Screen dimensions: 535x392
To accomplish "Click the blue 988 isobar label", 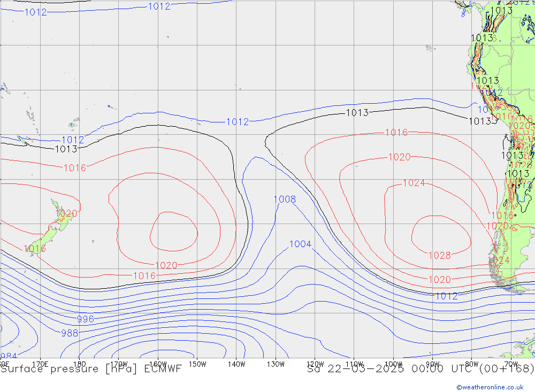I will 70,333.
